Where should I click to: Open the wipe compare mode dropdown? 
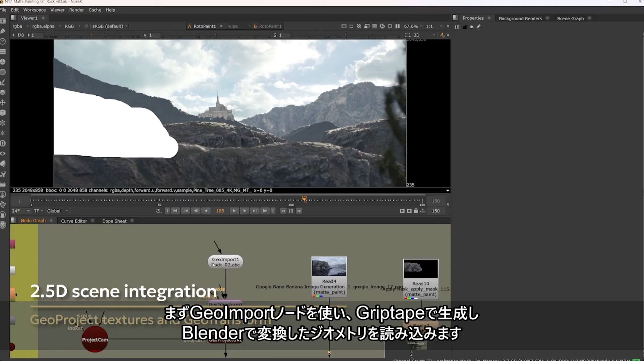[239, 26]
